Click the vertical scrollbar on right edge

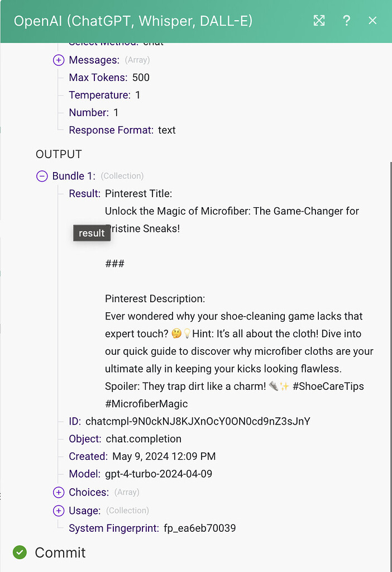(390, 328)
